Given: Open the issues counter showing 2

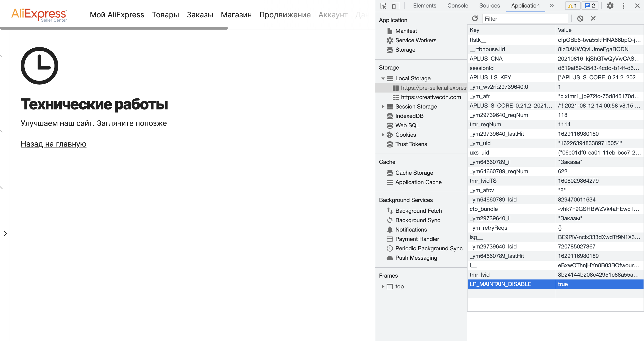Looking at the screenshot, I should click(590, 5).
